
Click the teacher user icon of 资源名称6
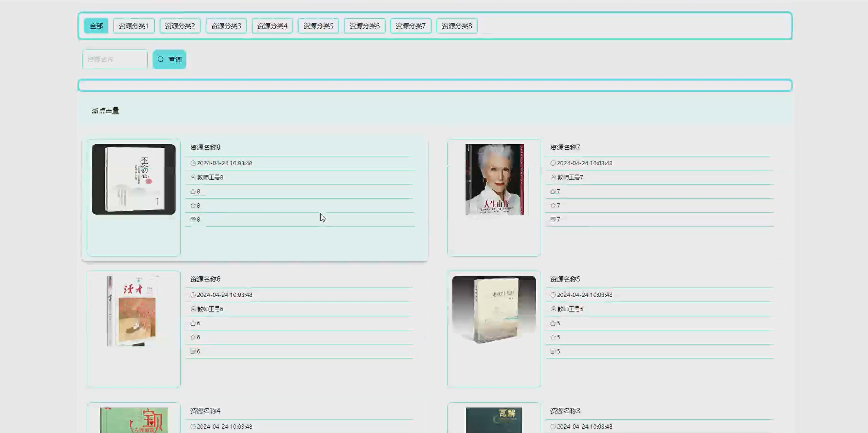tap(193, 309)
